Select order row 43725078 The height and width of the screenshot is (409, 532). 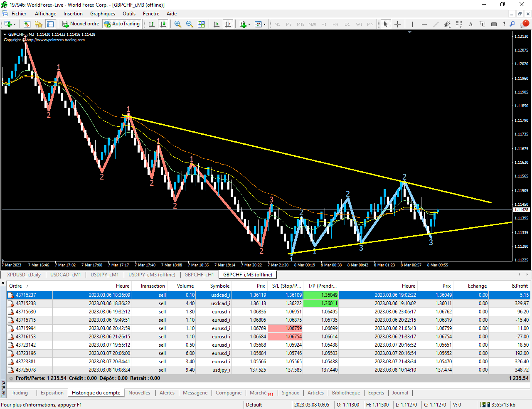pyautogui.click(x=269, y=370)
